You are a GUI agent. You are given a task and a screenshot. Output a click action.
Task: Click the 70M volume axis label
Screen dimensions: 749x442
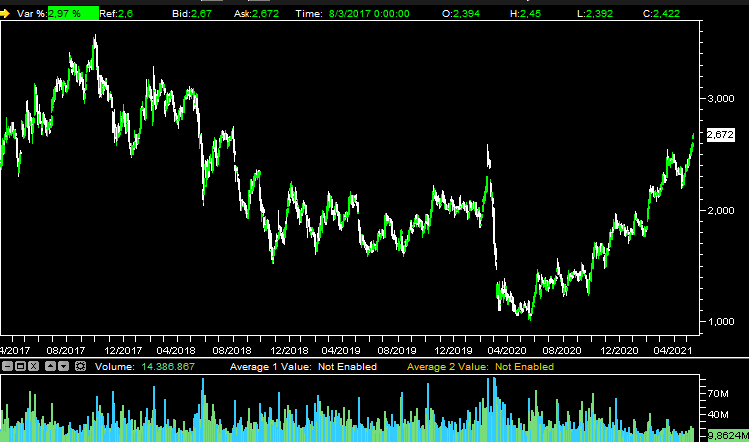[718, 394]
